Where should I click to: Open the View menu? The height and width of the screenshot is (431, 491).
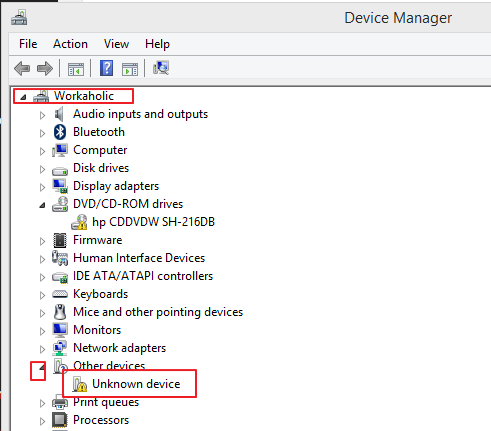point(116,44)
